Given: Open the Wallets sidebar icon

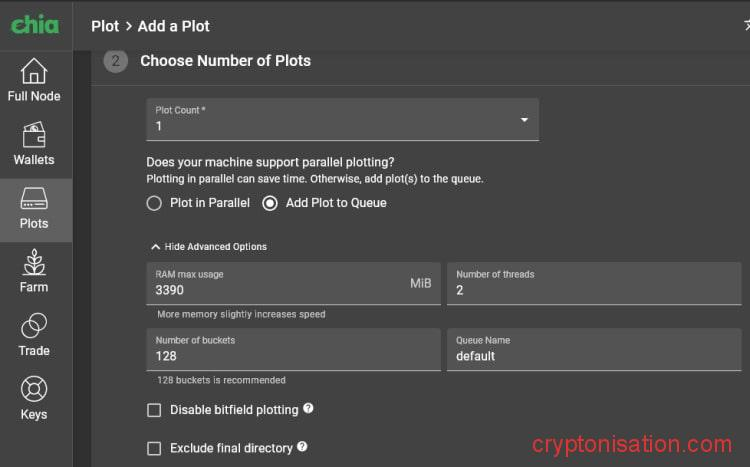Looking at the screenshot, I should pyautogui.click(x=34, y=136).
